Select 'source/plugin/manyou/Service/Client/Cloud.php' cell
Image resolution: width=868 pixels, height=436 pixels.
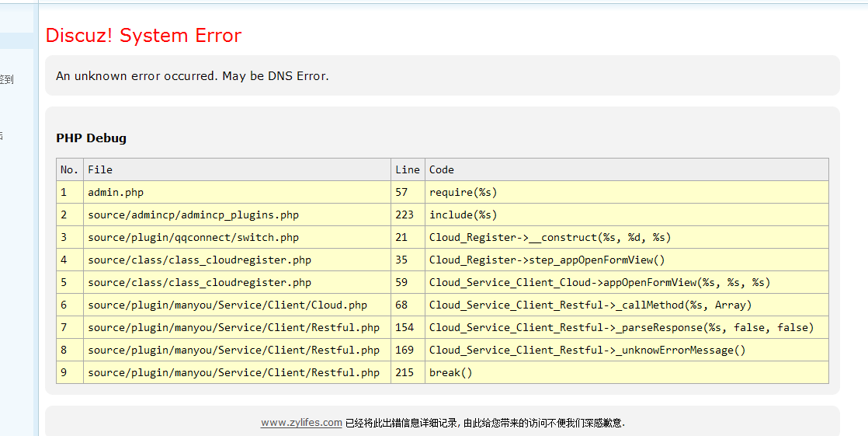237,305
